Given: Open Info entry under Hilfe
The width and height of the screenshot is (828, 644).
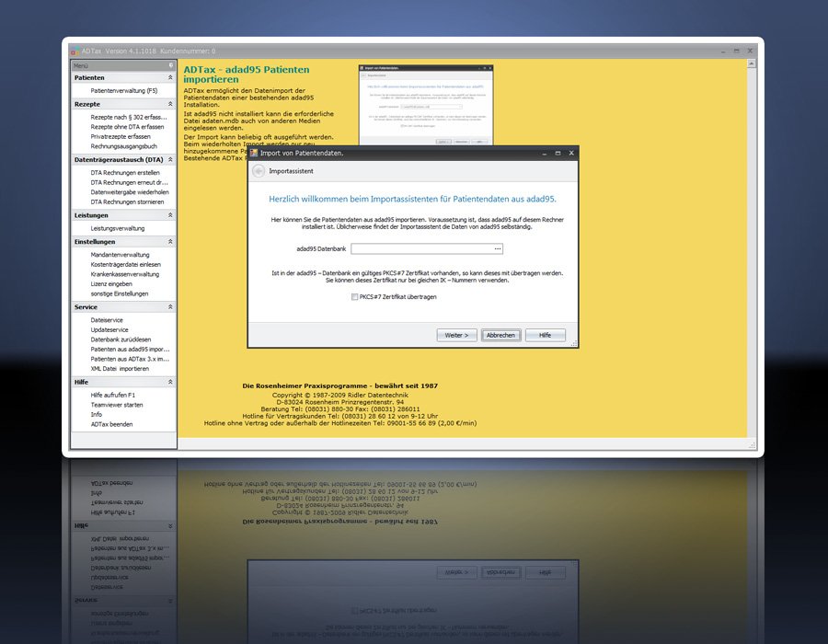Looking at the screenshot, I should coord(96,414).
